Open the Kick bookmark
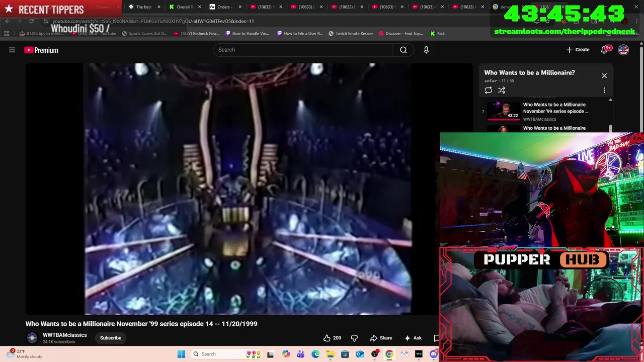 (x=437, y=34)
